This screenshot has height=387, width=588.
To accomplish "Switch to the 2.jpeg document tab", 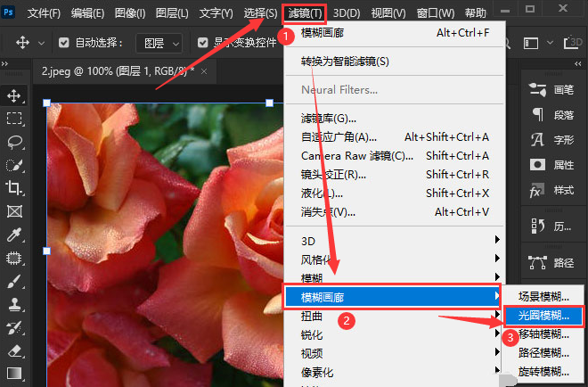I will point(118,71).
